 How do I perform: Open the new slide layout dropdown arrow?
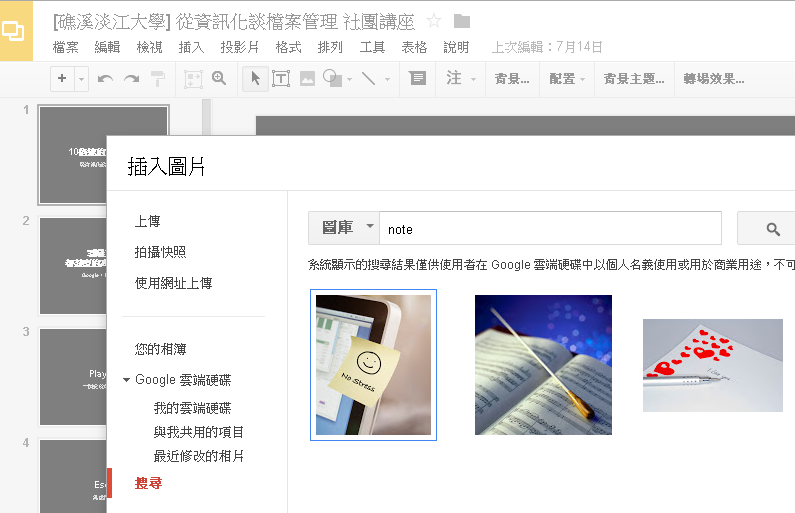coord(82,79)
